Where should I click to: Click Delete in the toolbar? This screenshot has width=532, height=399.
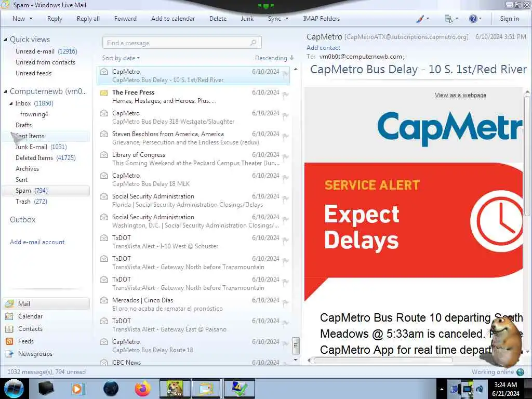218,19
